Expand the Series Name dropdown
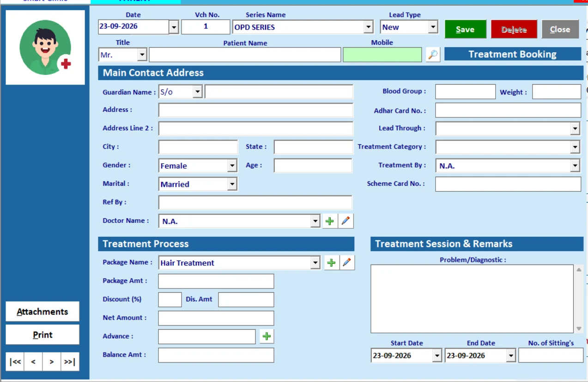Screen dimensions: 588x382 (x=368, y=27)
